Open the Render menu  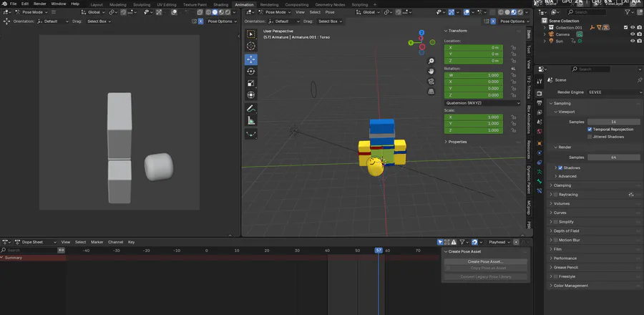[39, 4]
